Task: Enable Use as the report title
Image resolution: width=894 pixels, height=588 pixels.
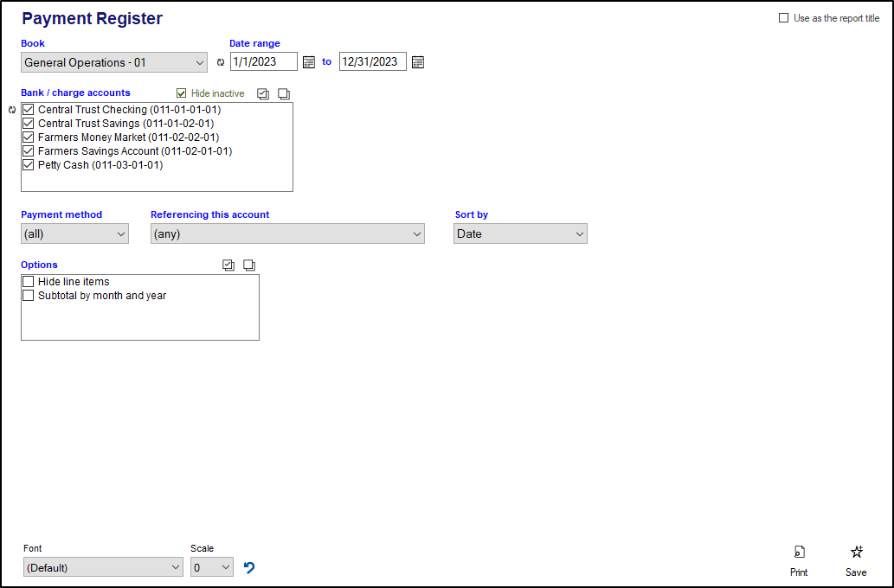Action: pos(784,18)
